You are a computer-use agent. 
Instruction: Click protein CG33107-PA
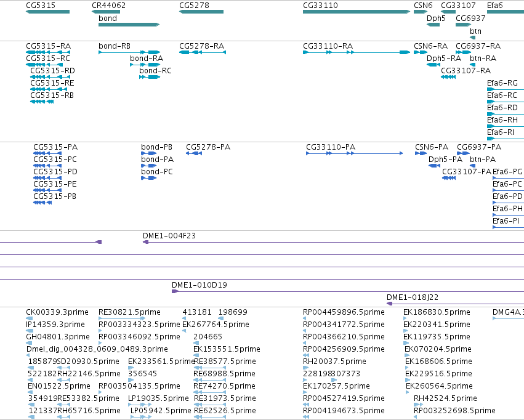click(x=449, y=178)
